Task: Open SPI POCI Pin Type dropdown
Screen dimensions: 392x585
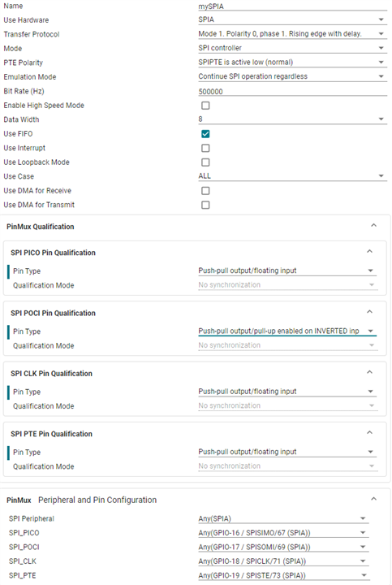Action: coord(287,331)
